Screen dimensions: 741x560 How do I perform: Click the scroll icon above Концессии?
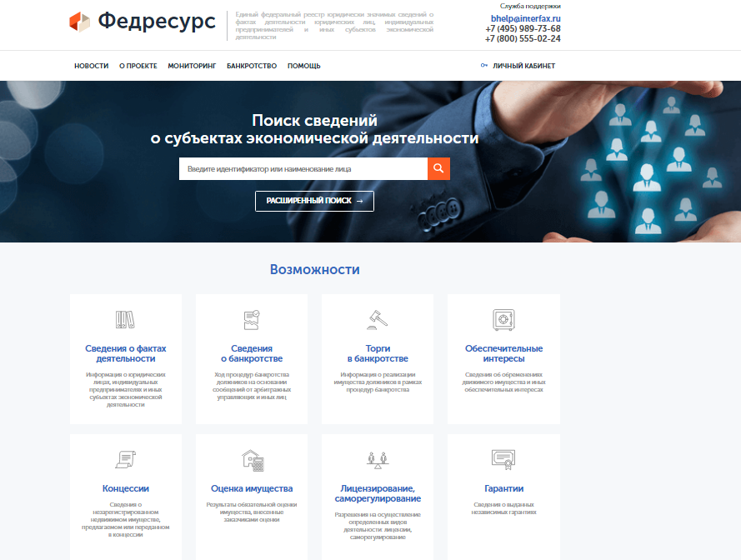point(125,458)
